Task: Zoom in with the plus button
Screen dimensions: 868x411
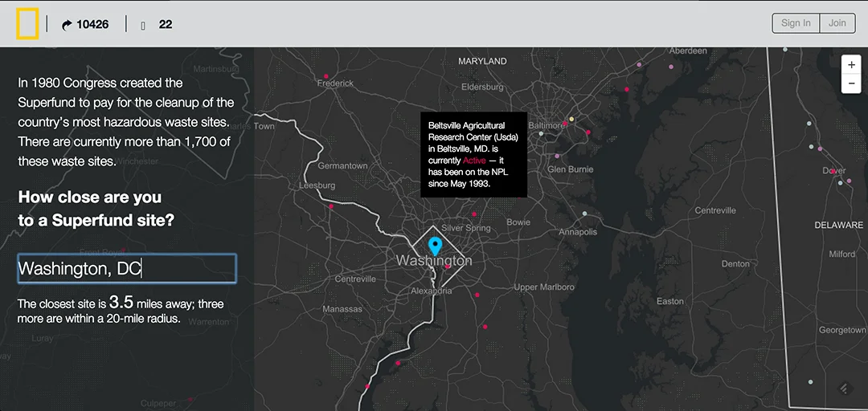Action: coord(851,64)
